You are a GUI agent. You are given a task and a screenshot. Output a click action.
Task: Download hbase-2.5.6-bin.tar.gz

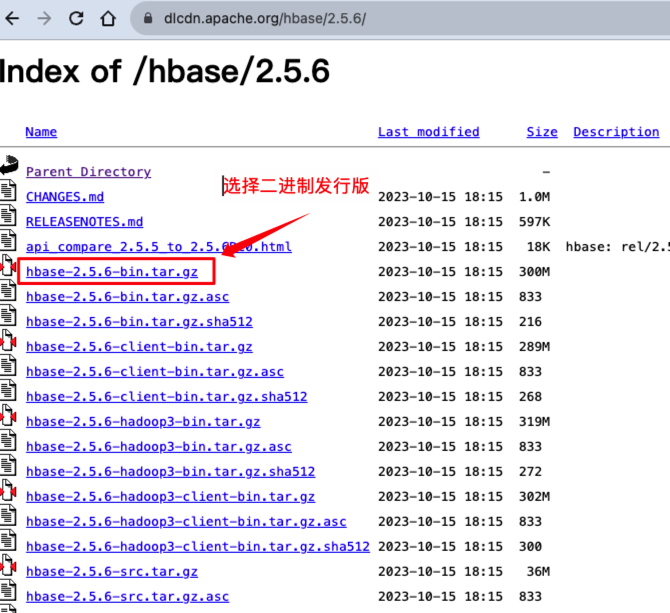pos(112,272)
